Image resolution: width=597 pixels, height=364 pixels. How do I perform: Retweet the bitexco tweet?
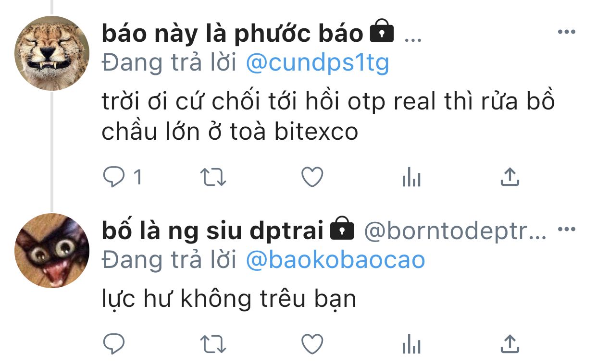(213, 178)
